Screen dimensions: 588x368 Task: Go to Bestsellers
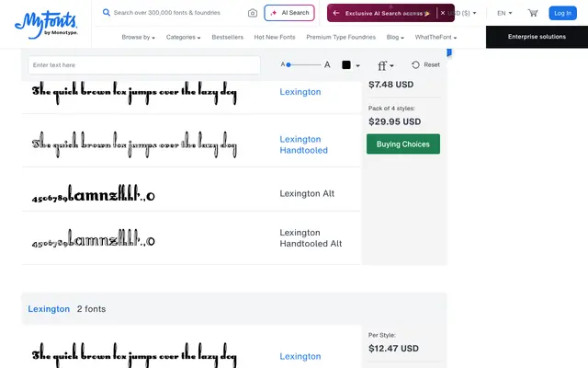coord(227,37)
